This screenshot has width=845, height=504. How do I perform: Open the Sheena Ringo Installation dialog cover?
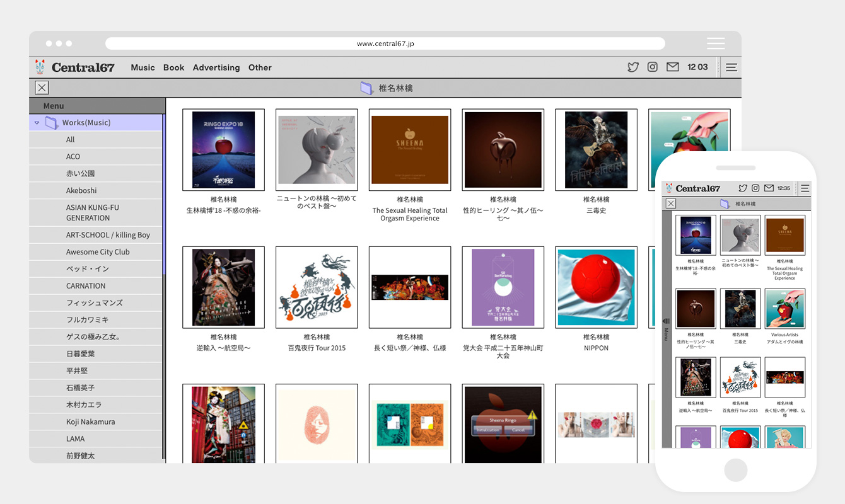503,423
